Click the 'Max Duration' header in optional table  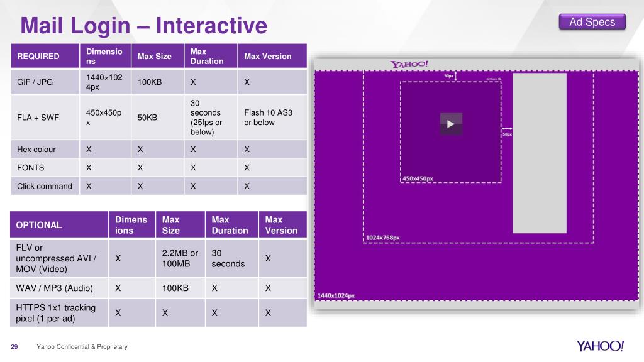(x=231, y=224)
